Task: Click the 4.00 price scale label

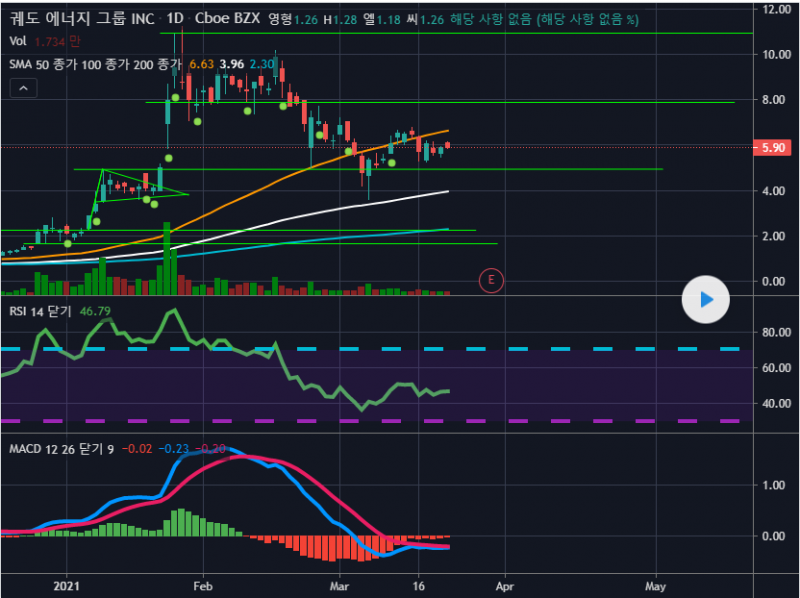Action: (x=773, y=191)
